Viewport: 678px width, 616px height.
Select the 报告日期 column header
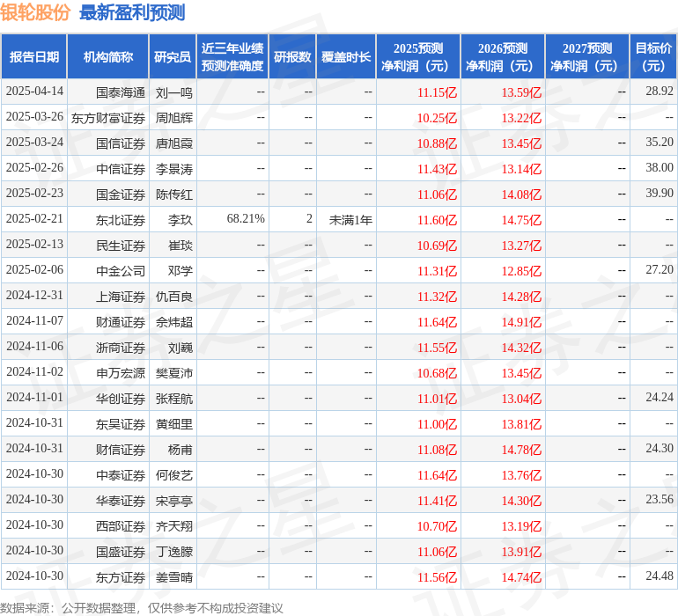[x=34, y=57]
